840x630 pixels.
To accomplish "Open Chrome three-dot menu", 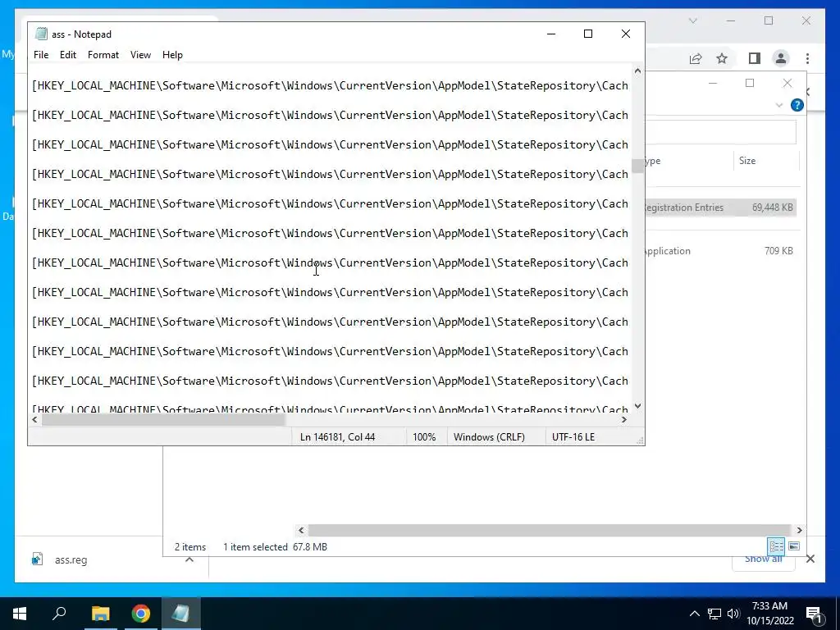I will [x=807, y=58].
